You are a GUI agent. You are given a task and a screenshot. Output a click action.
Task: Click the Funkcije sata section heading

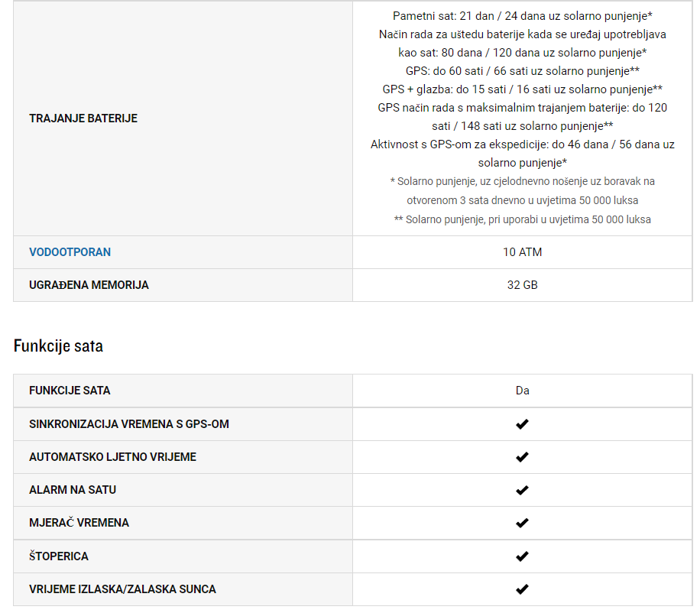[x=59, y=346]
